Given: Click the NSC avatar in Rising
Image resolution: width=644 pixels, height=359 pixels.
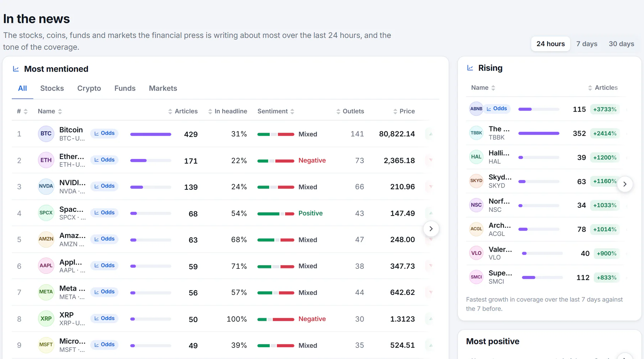Looking at the screenshot, I should (476, 205).
